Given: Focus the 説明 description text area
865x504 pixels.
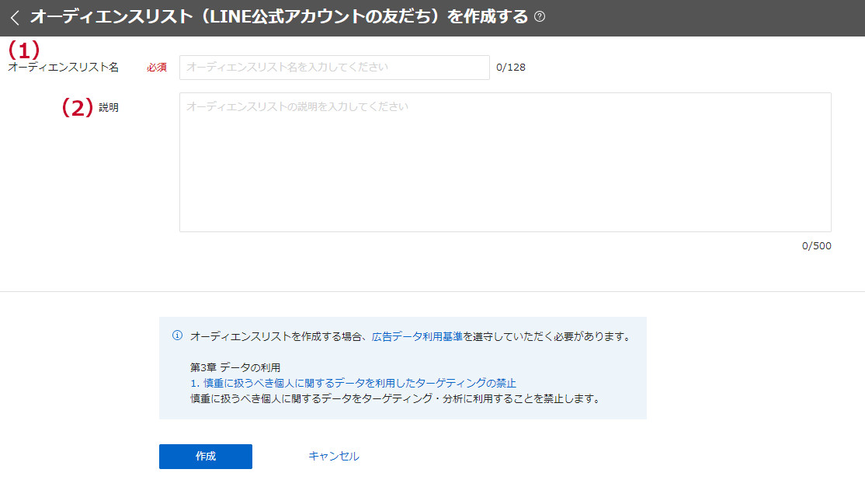Looking at the screenshot, I should (505, 162).
